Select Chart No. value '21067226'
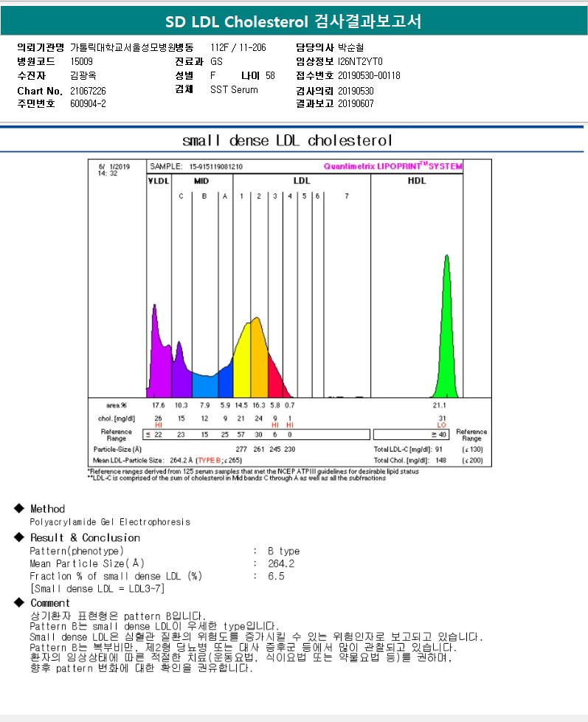 pyautogui.click(x=88, y=91)
